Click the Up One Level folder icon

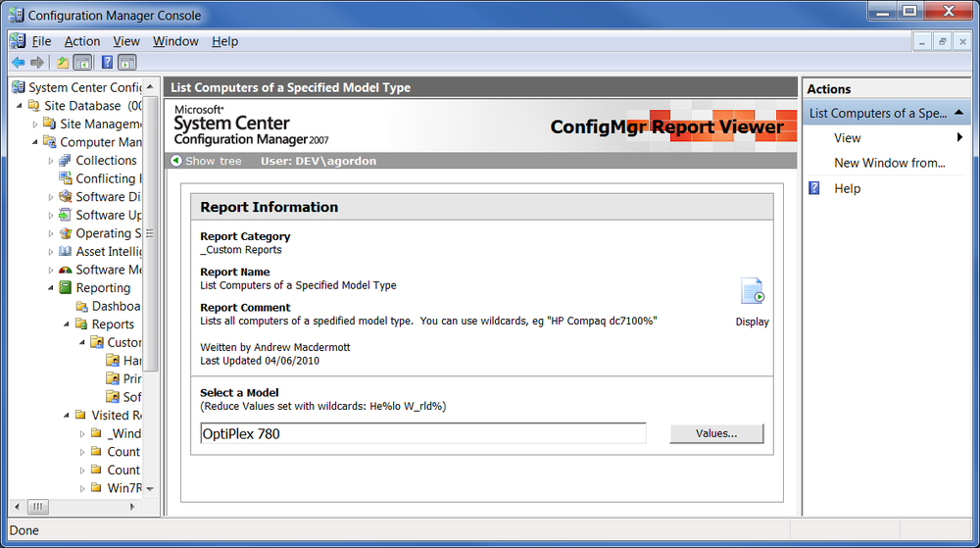[x=63, y=63]
